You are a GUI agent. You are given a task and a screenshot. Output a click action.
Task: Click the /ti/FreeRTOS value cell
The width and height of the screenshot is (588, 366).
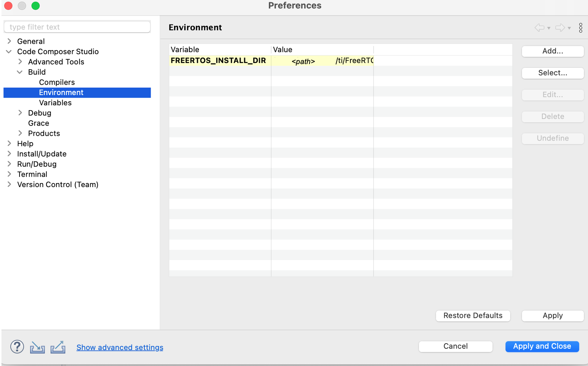(x=322, y=61)
